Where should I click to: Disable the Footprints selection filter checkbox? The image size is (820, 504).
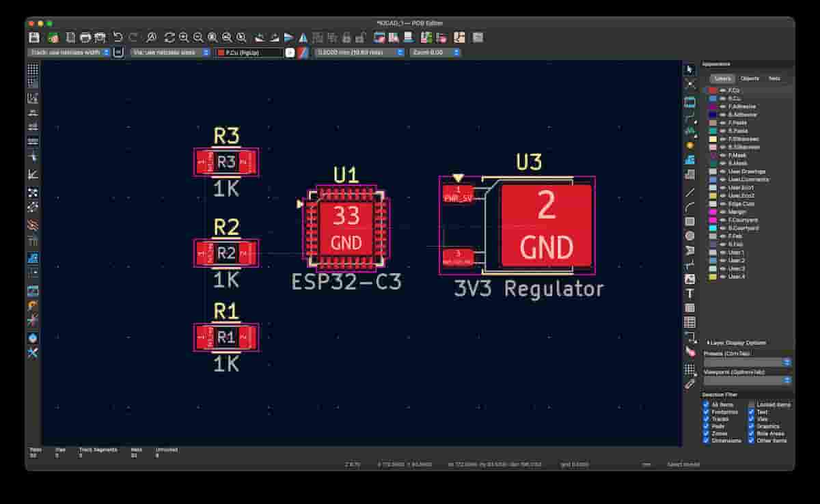(x=707, y=411)
